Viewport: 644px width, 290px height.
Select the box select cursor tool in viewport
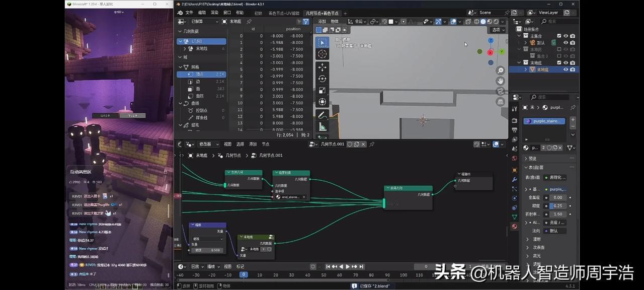[x=323, y=42]
